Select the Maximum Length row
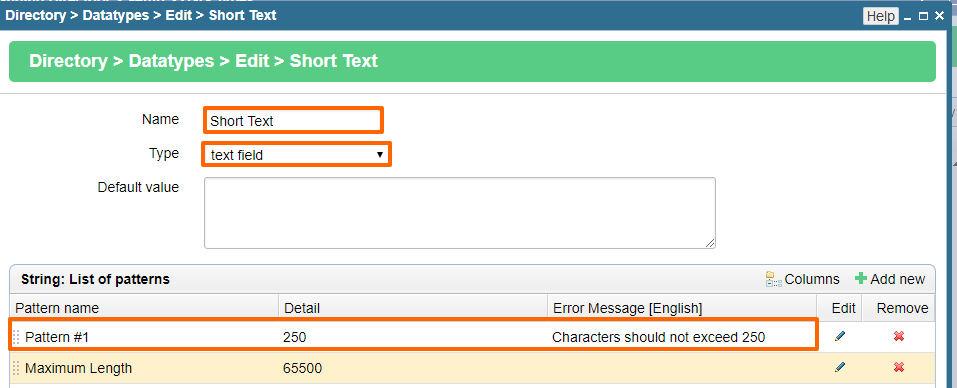Screen dimensions: 957x388 pyautogui.click(x=472, y=368)
